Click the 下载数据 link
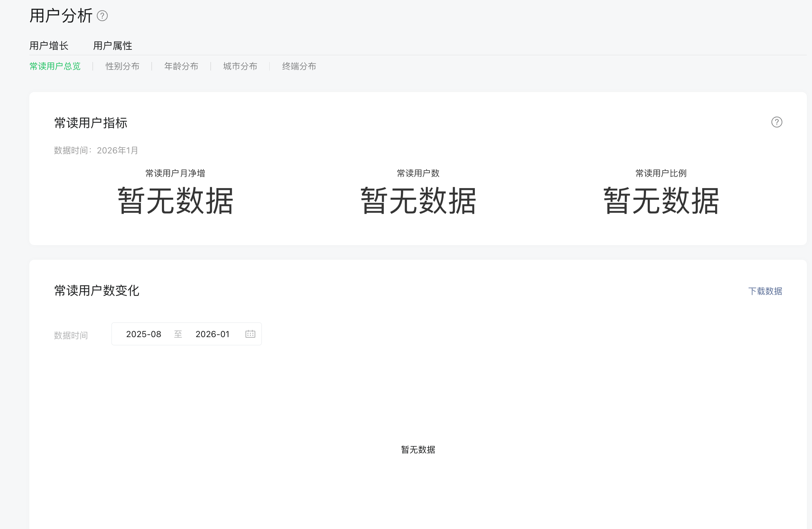The height and width of the screenshot is (529, 812). (765, 291)
